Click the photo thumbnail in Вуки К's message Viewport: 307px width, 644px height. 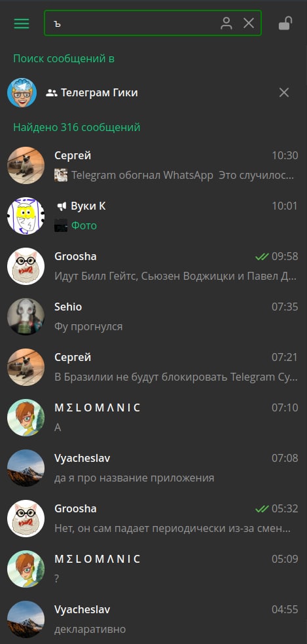coord(61,225)
